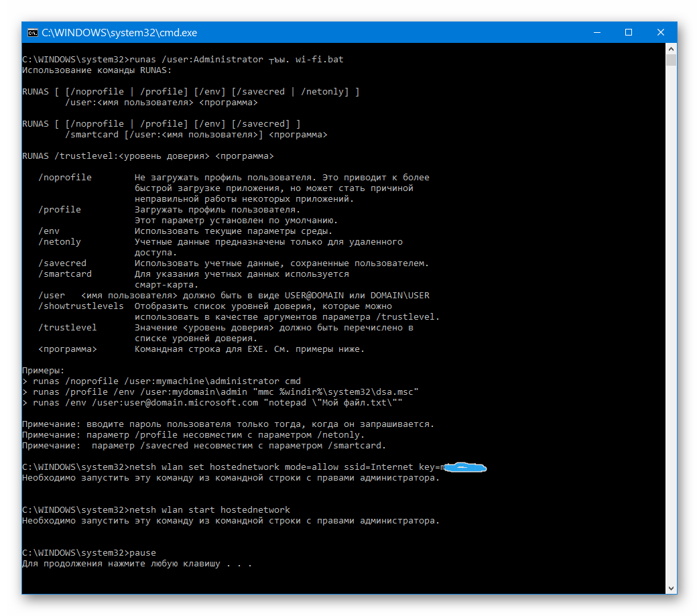Viewport: 699px width, 616px height.
Task: Click the scrollbar up arrow
Action: [671, 49]
